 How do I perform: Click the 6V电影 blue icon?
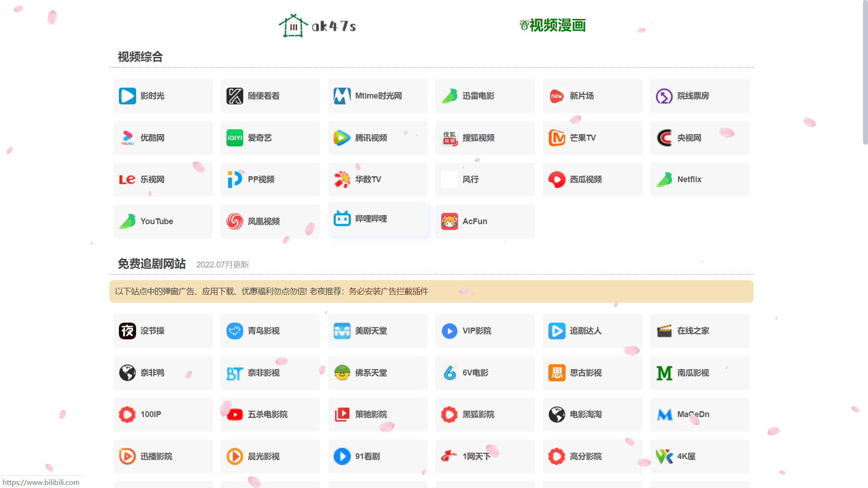coord(449,373)
